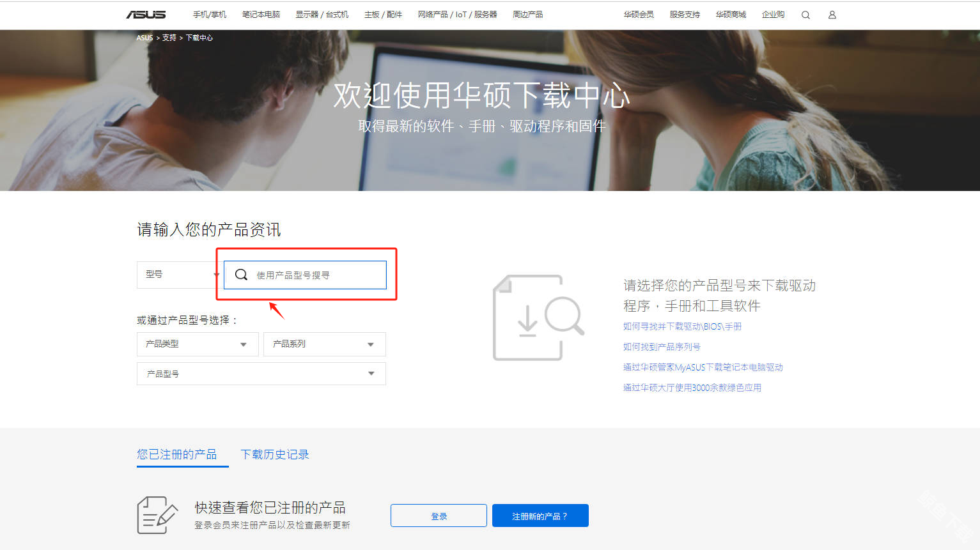980x550 pixels.
Task: Expand the 产品型号 dropdown
Action: click(x=261, y=374)
